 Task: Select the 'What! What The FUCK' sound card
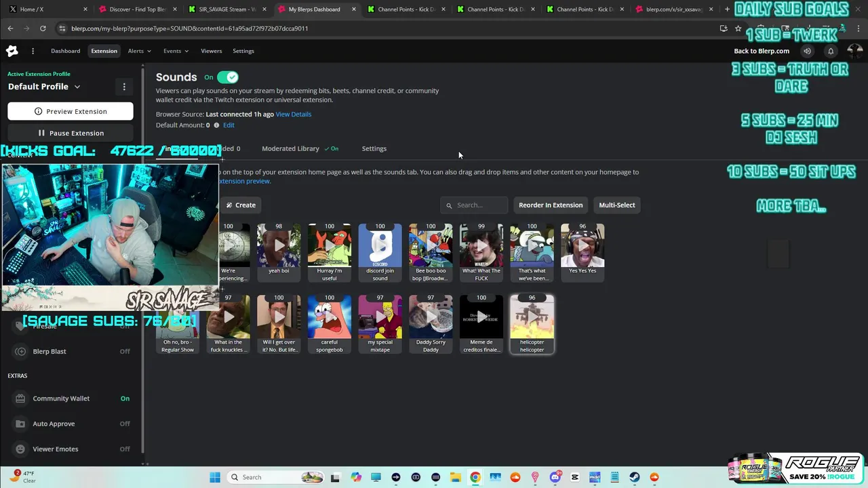click(x=481, y=252)
